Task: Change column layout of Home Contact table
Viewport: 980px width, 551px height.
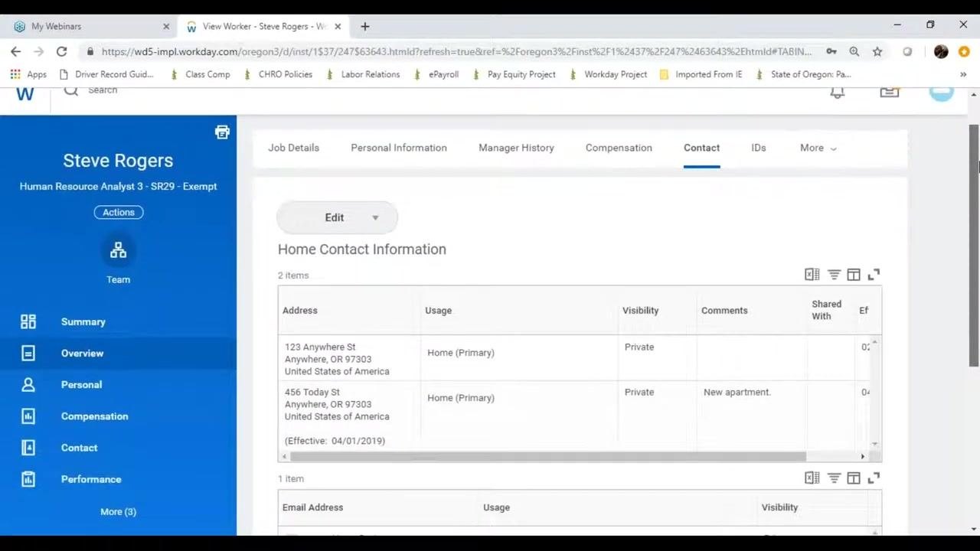Action: click(854, 274)
